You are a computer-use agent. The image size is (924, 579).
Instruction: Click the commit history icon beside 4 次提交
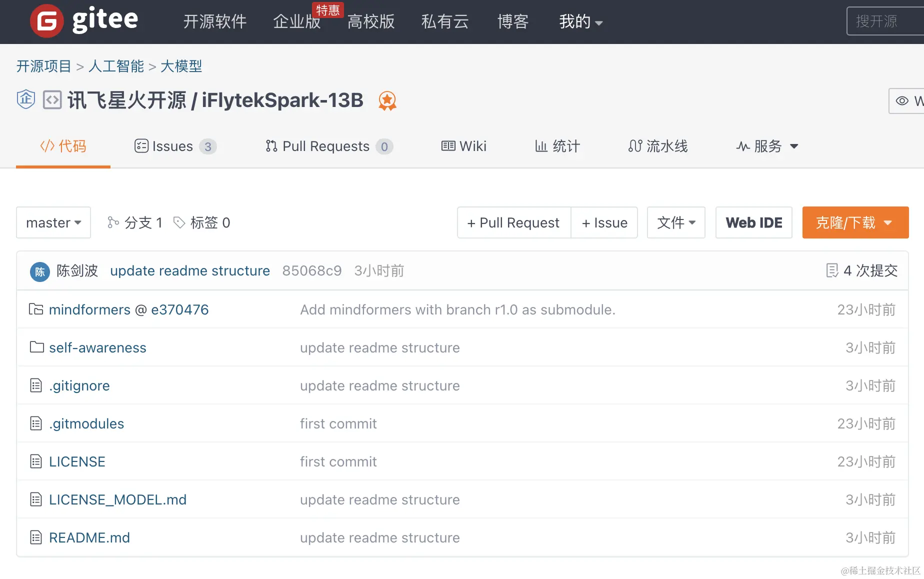click(832, 270)
